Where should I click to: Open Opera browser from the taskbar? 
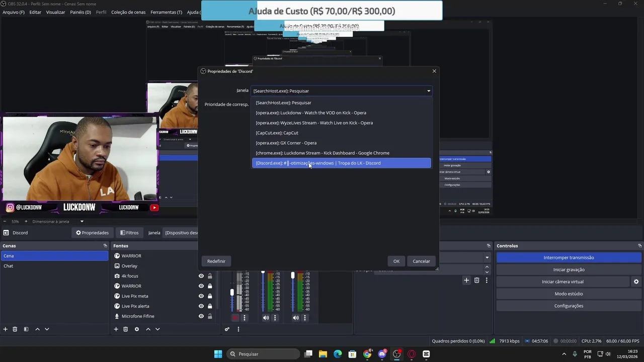coord(412,354)
